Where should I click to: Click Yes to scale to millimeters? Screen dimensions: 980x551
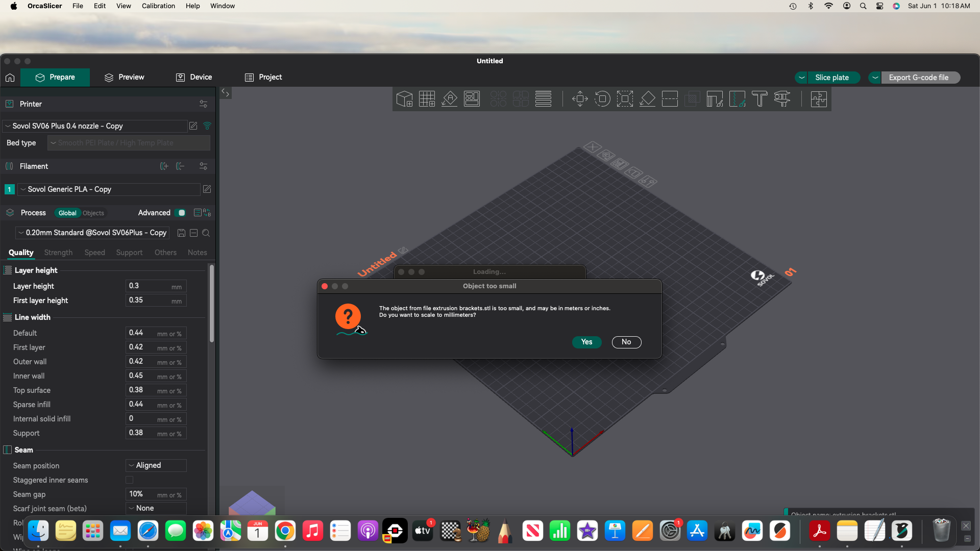[x=586, y=342]
